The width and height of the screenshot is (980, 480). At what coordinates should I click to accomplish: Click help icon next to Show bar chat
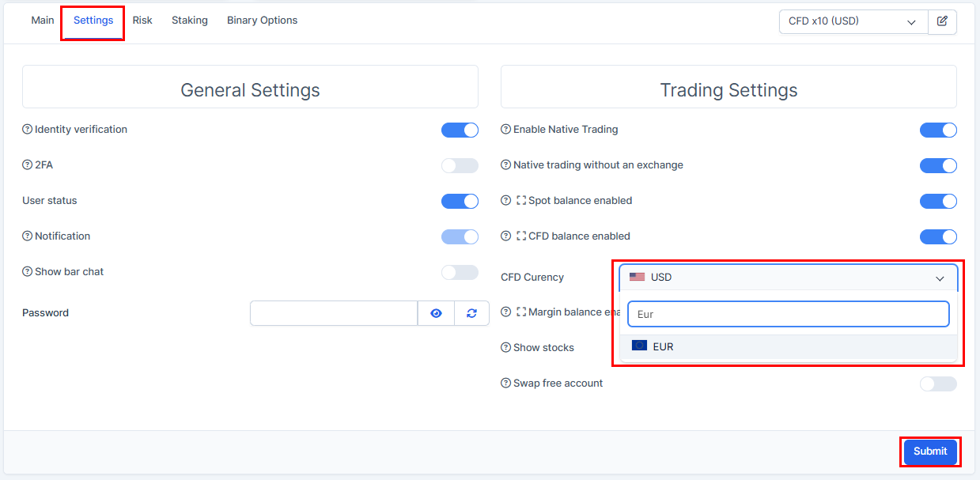28,272
